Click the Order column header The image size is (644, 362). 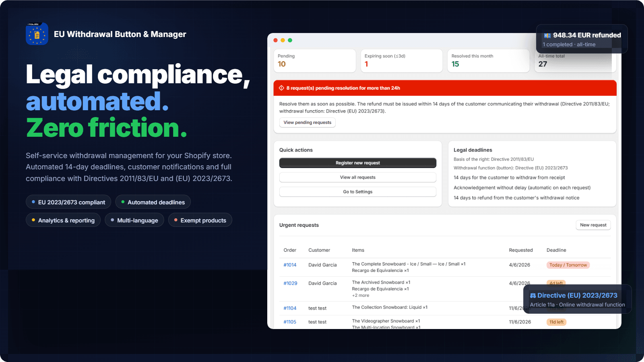point(290,250)
